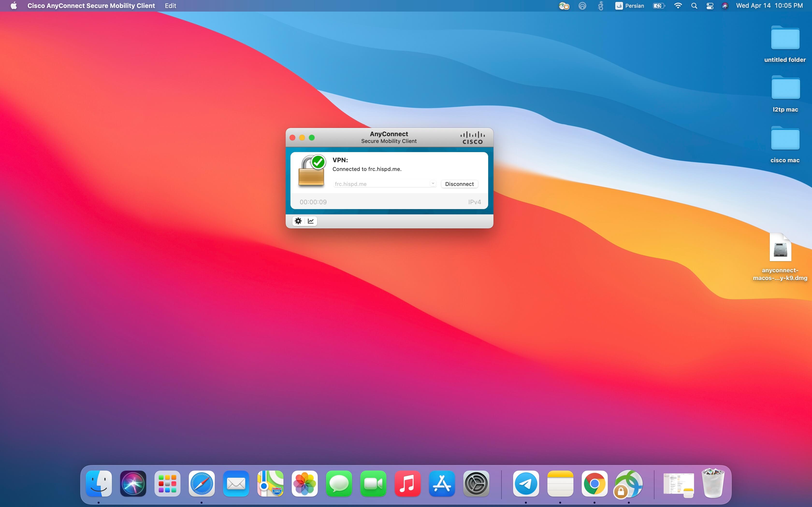Click the Wi-Fi status icon
Screen dimensions: 812x507
678,6
